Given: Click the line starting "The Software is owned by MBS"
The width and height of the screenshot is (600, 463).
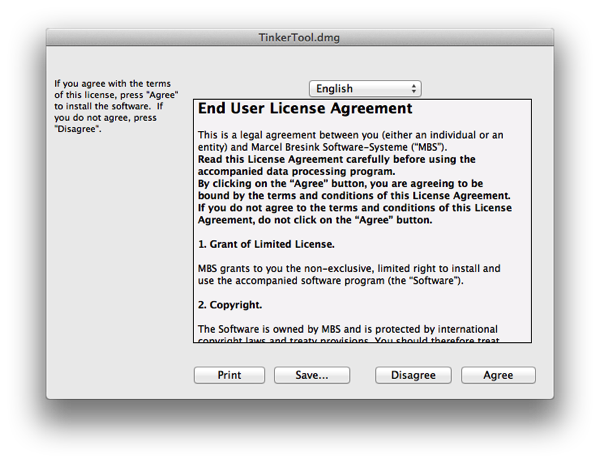Looking at the screenshot, I should coord(348,329).
